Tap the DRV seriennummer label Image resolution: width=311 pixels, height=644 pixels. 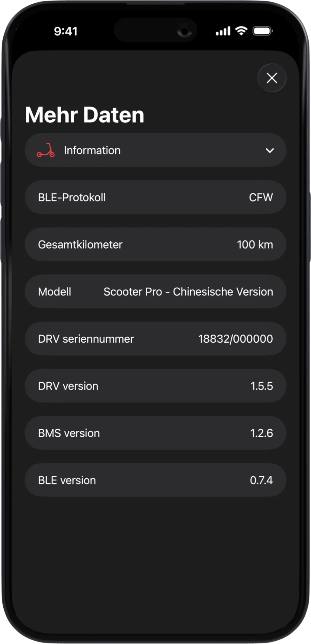(x=86, y=339)
